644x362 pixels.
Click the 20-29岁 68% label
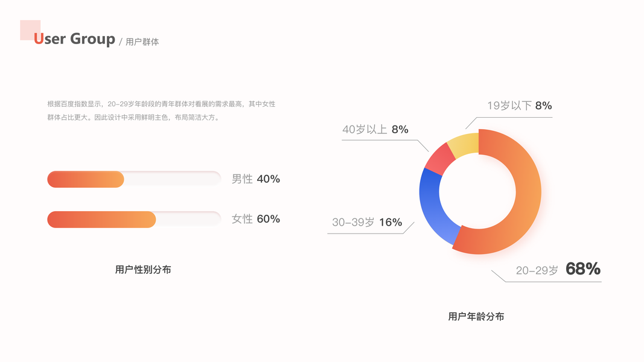558,270
